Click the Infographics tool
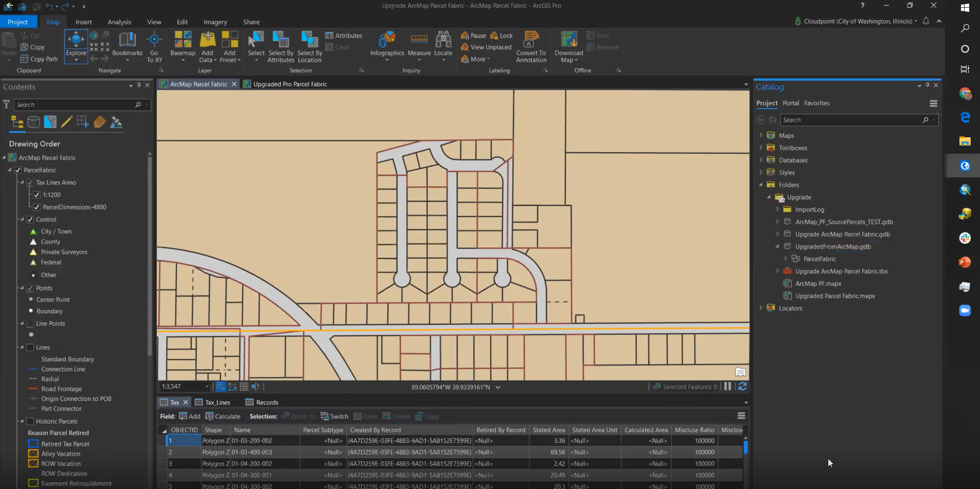The width and height of the screenshot is (980, 489). [x=387, y=46]
